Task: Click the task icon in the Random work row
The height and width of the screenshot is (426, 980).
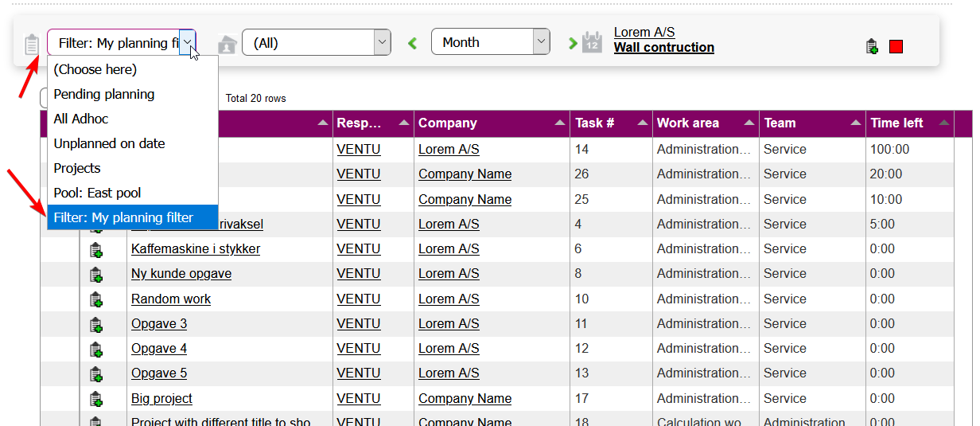Action: (x=96, y=300)
